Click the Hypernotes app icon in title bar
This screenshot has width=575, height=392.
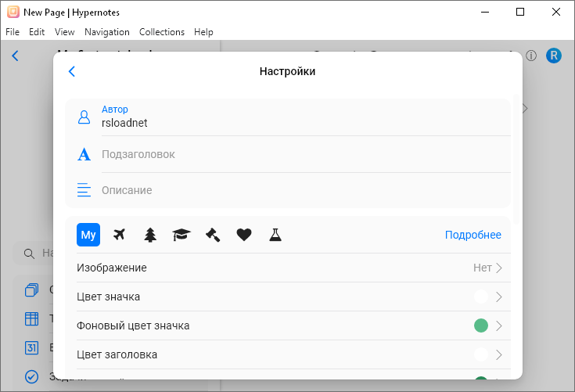point(13,12)
